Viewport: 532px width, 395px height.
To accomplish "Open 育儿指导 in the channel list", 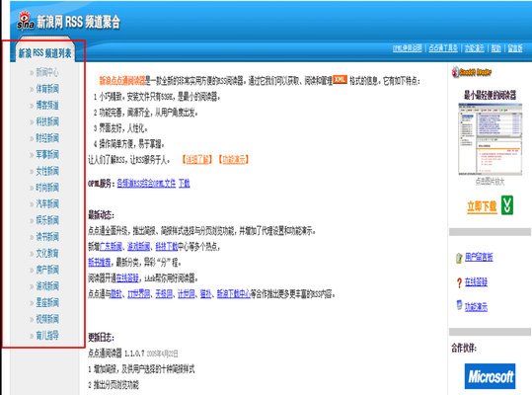I will [x=47, y=336].
